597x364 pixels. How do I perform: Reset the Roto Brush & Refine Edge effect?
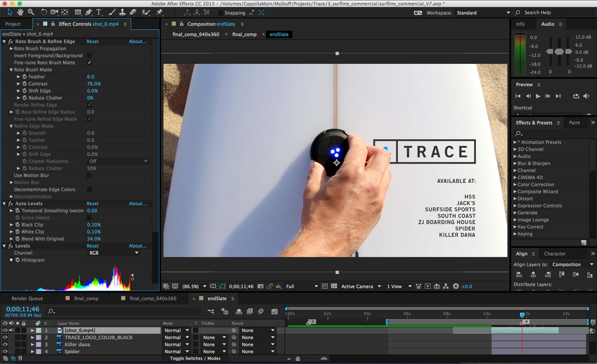(92, 42)
